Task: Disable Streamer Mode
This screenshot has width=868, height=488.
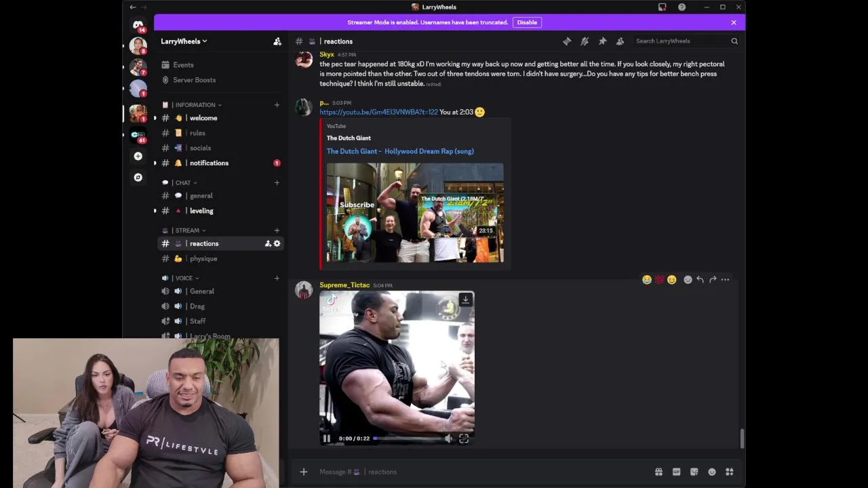Action: pyautogui.click(x=527, y=22)
